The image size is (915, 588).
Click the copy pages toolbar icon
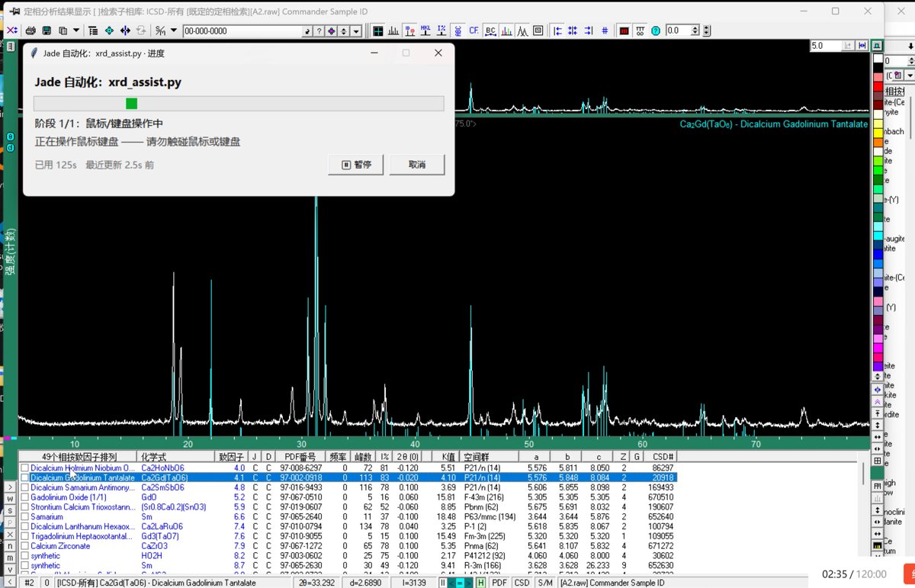click(63, 31)
